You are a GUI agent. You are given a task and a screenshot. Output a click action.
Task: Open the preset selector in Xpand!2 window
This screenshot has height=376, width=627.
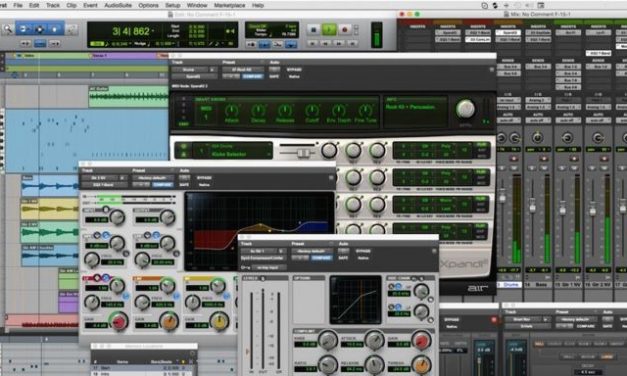[x=243, y=70]
